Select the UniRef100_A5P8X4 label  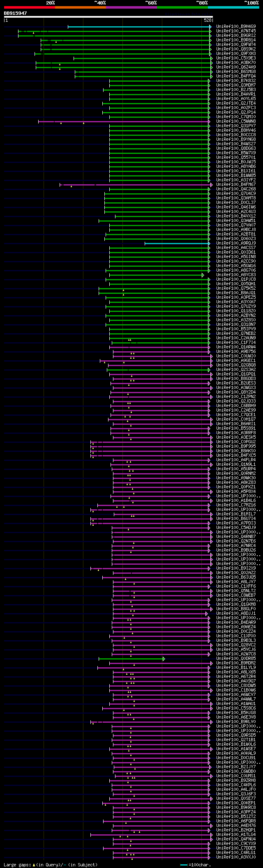[236, 492]
